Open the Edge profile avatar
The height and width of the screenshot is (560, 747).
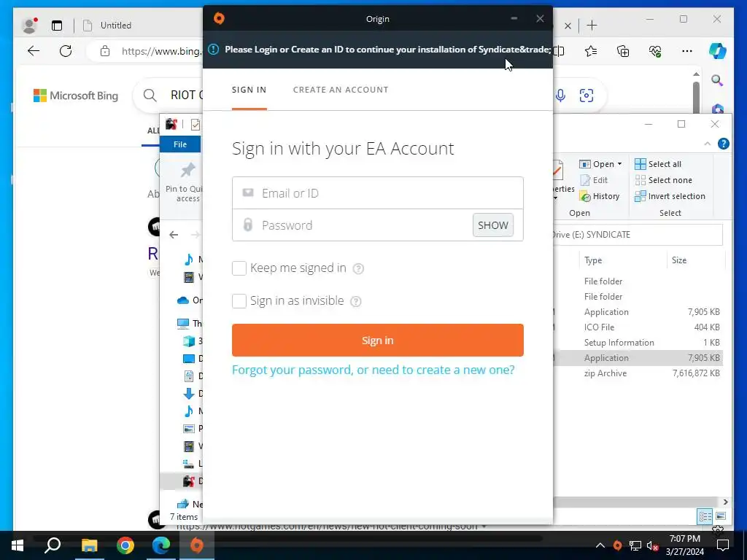click(x=30, y=26)
